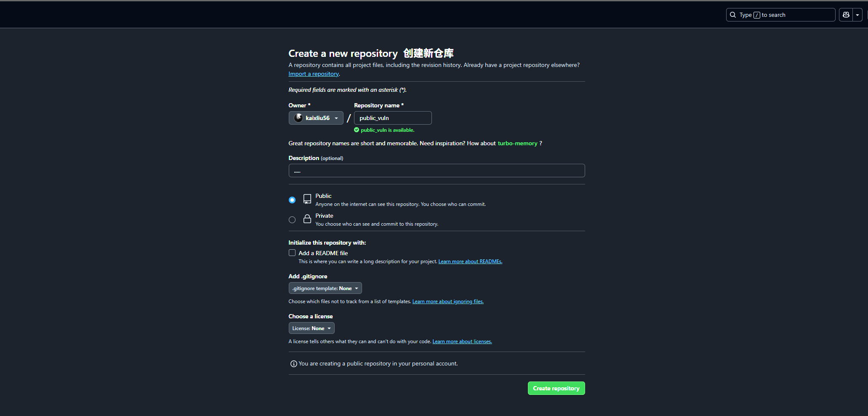Viewport: 868px width, 416px height.
Task: Focus the Repository name field
Action: [393, 118]
